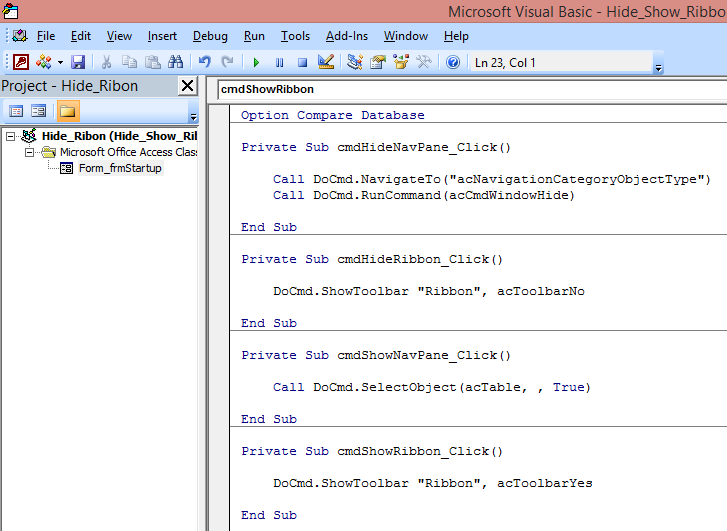Click the Break pause icon

pos(279,62)
